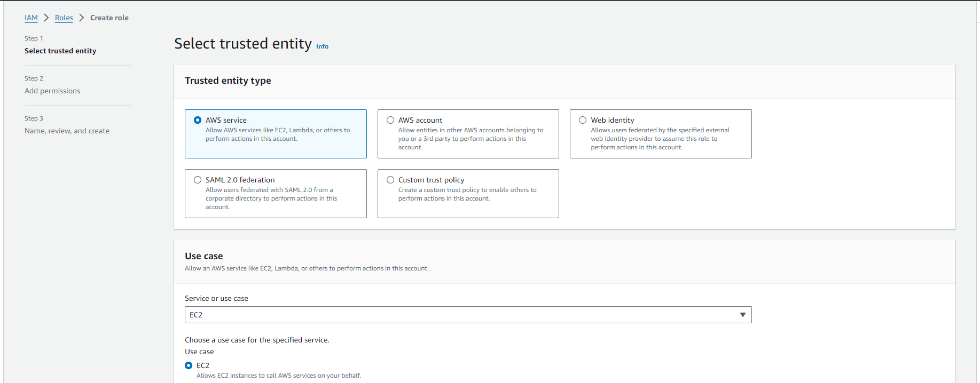Choose the AWS account trusted entity

[390, 120]
